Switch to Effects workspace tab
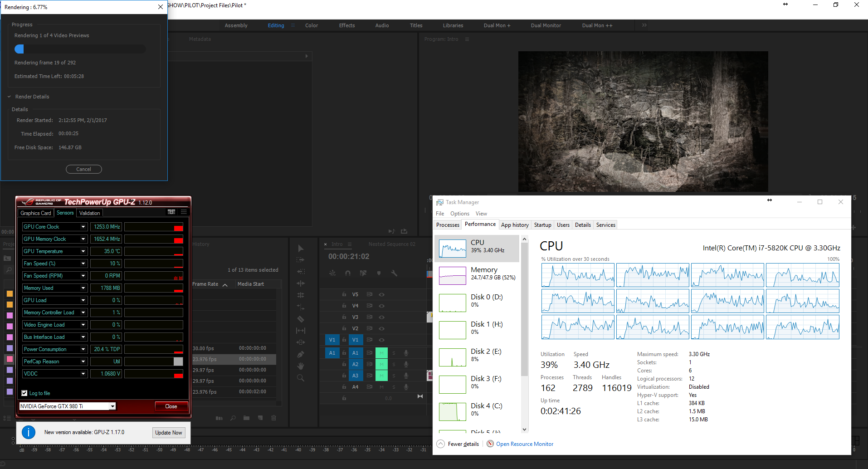Viewport: 868px width, 469px height. 347,25
